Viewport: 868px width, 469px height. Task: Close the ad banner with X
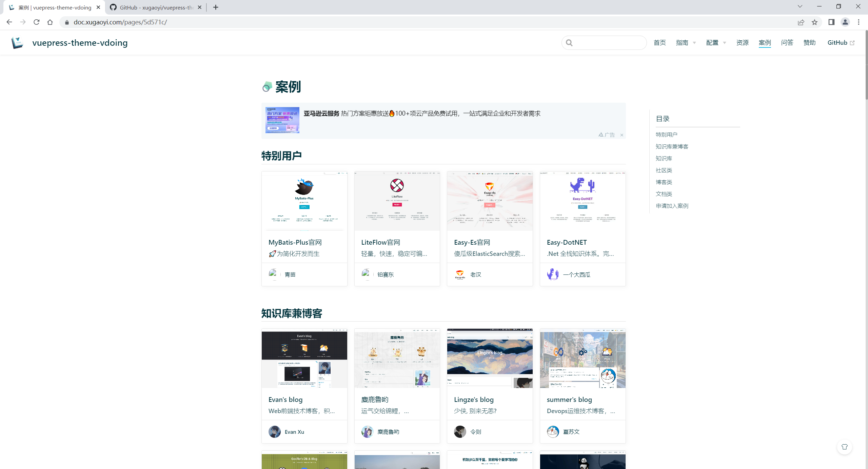pyautogui.click(x=622, y=135)
